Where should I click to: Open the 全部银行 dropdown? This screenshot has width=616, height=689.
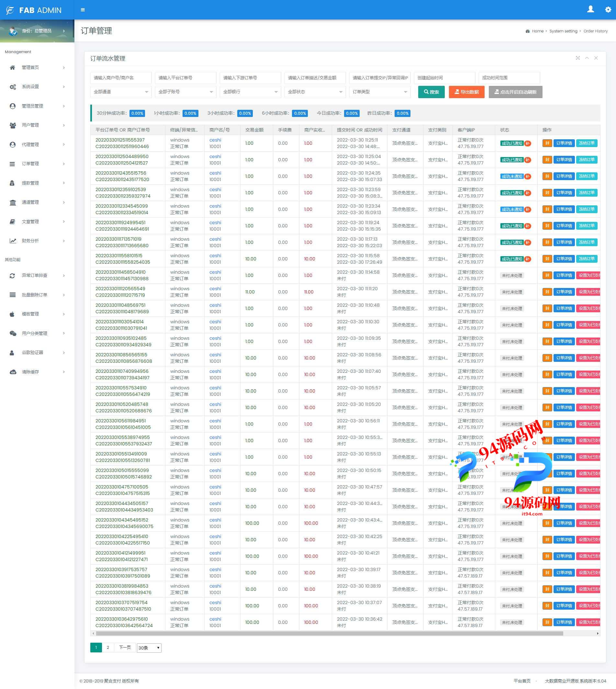(250, 92)
